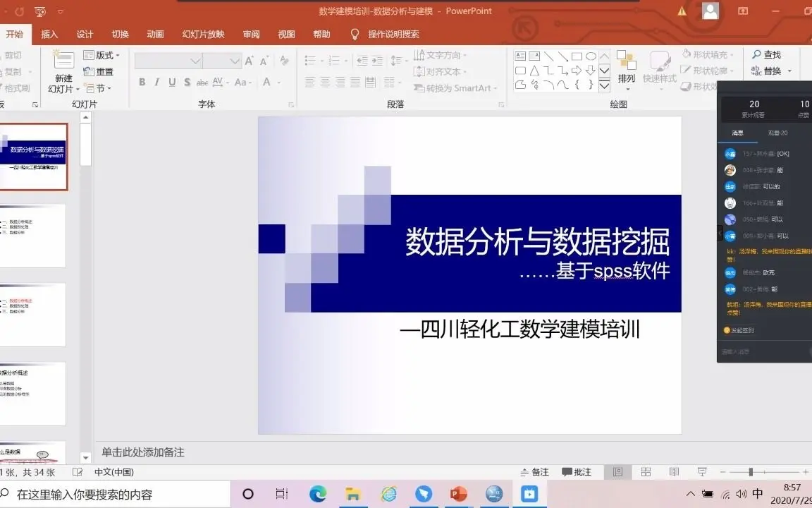Open the Layout (版式) dropdown
Viewport: 812px width, 508px height.
coord(101,55)
